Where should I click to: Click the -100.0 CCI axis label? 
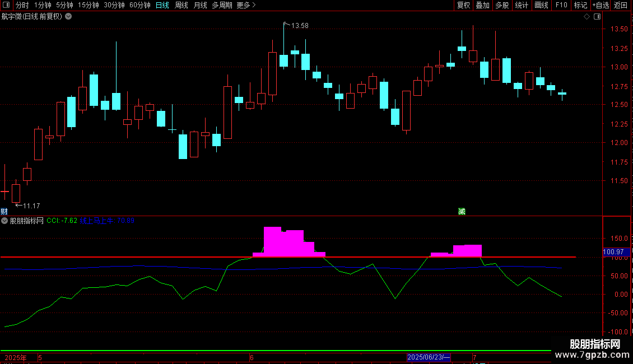(618, 332)
